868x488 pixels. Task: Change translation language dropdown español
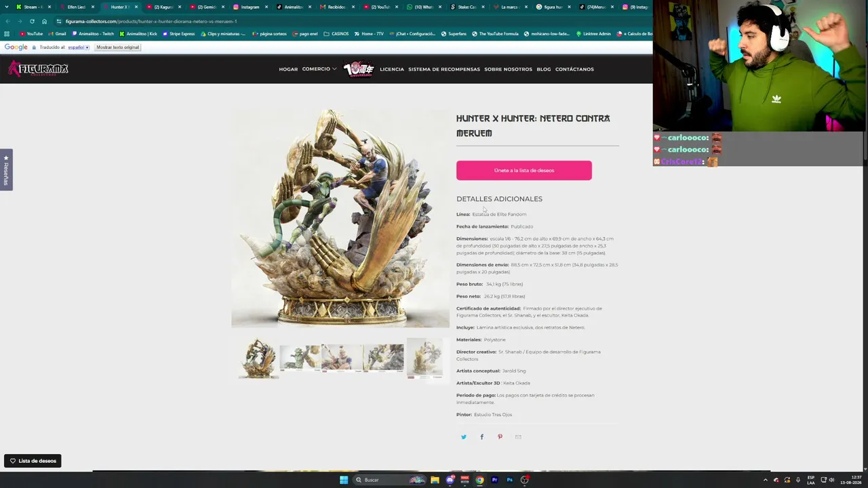(x=79, y=47)
